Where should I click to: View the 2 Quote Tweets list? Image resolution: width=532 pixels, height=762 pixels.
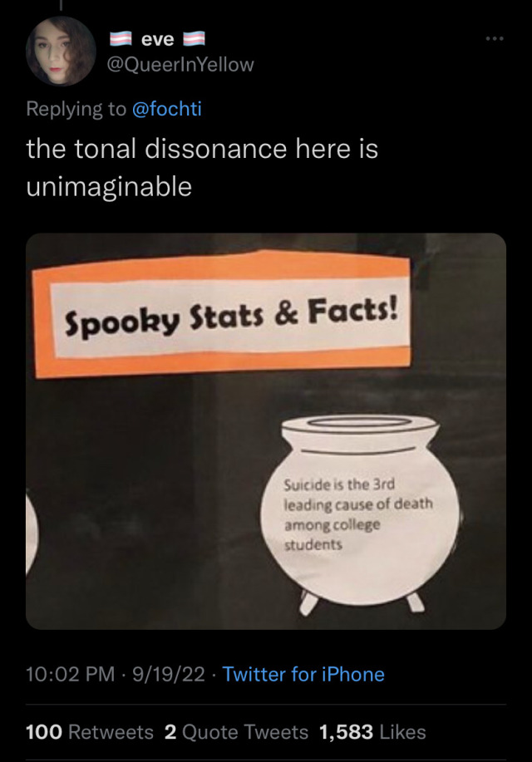point(236,732)
